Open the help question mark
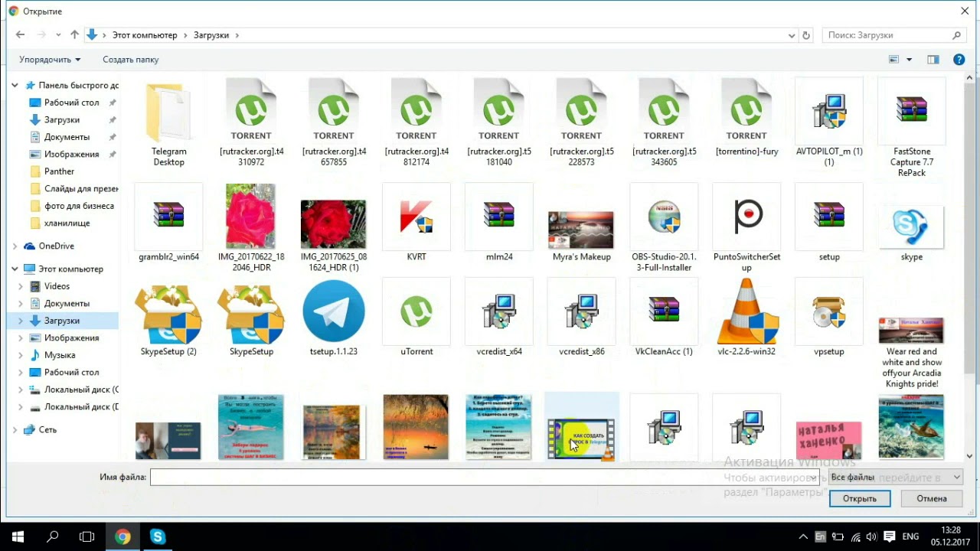This screenshot has height=551, width=980. point(959,60)
